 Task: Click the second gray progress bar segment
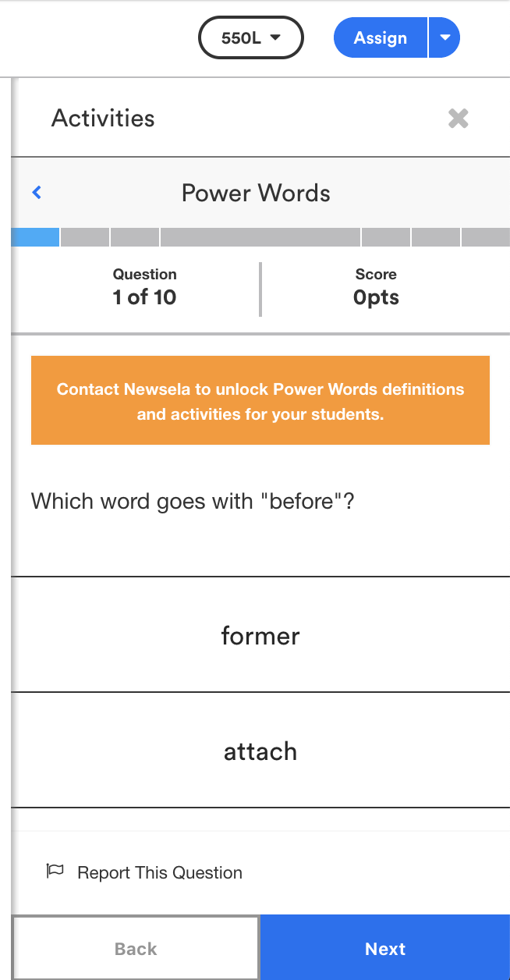pyautogui.click(x=85, y=237)
